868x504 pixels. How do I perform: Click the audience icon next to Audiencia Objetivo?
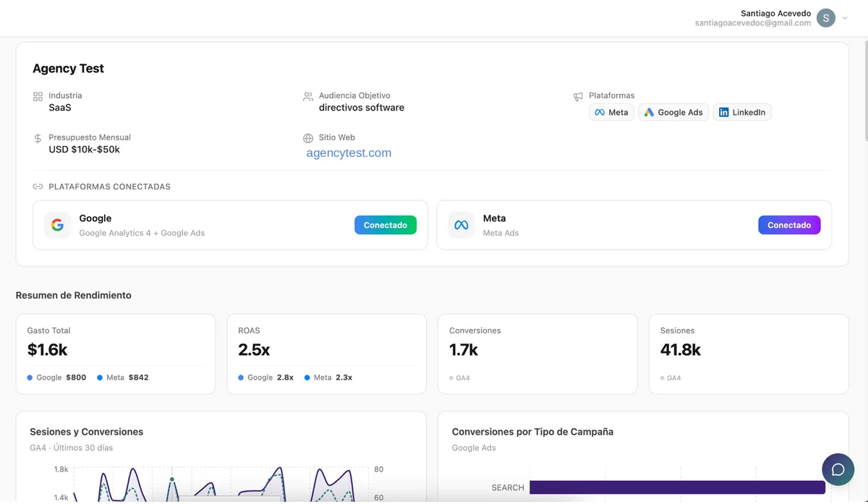point(307,95)
